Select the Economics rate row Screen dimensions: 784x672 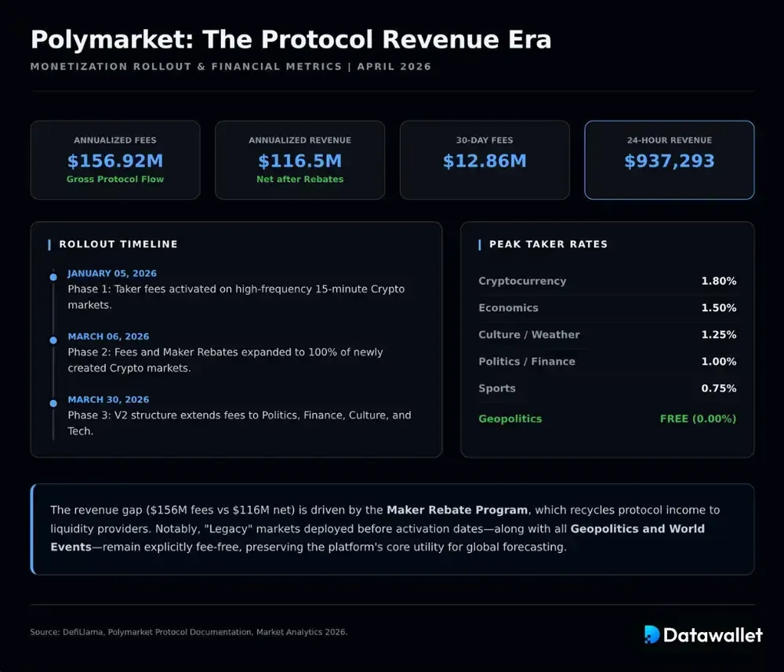(x=607, y=307)
